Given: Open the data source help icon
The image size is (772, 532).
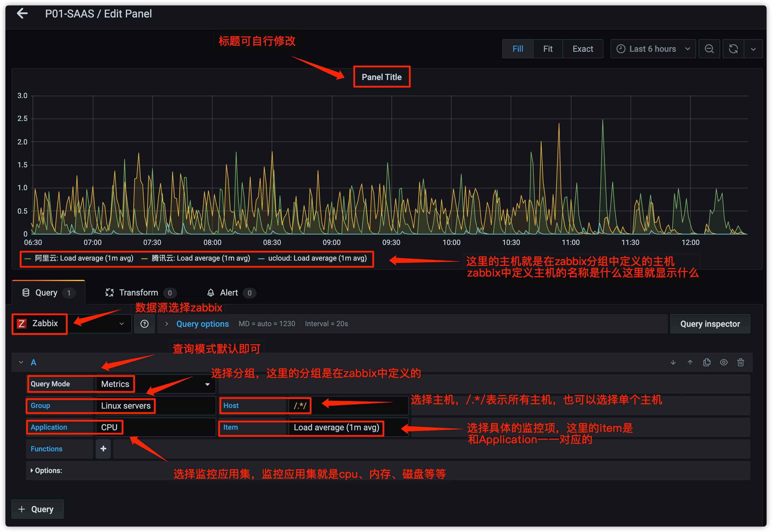Looking at the screenshot, I should click(x=145, y=324).
